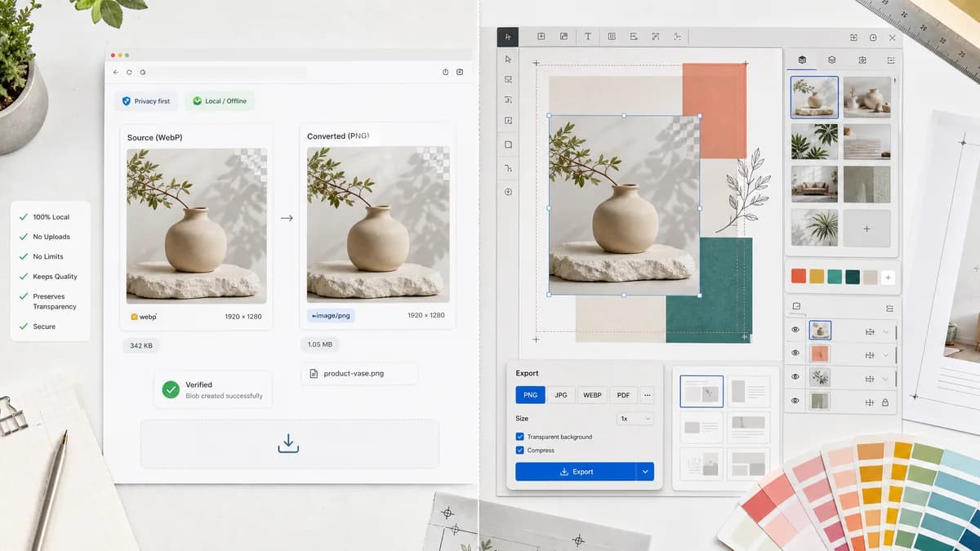
Task: Click the download icon in the dashed drop area
Action: (x=288, y=443)
